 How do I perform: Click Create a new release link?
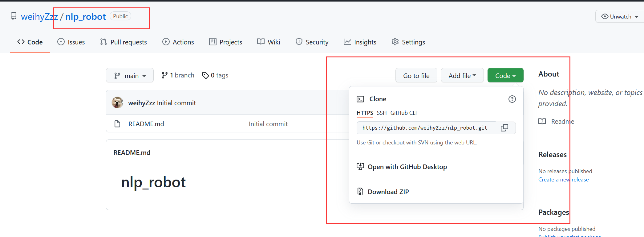click(x=563, y=180)
